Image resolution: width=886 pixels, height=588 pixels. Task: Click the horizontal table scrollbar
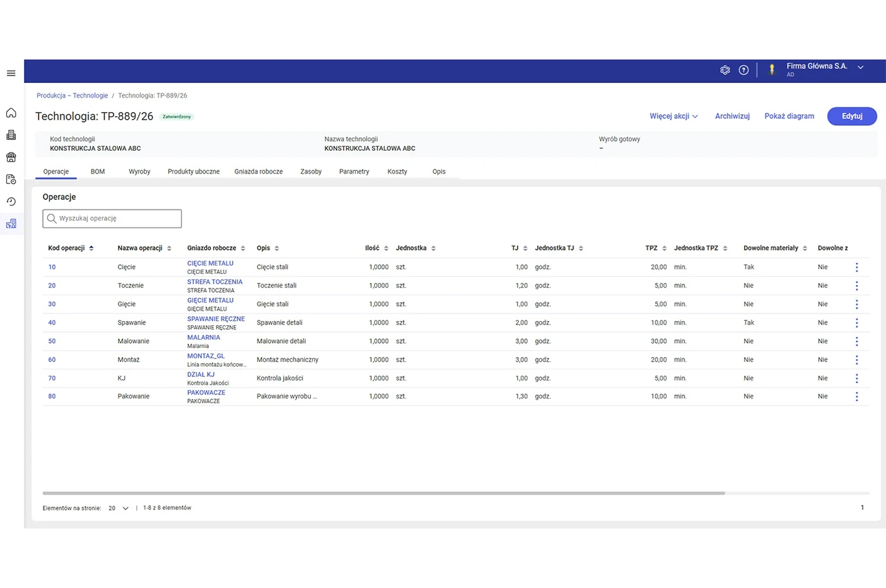click(383, 493)
